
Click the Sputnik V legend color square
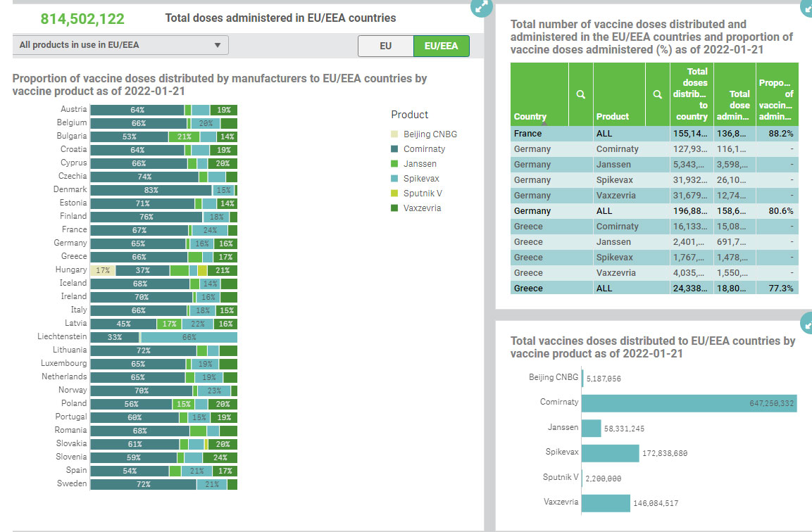pos(394,193)
